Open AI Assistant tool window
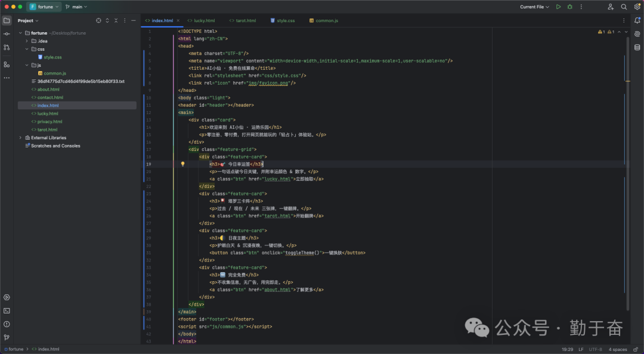The height and width of the screenshot is (354, 644). [x=637, y=33]
